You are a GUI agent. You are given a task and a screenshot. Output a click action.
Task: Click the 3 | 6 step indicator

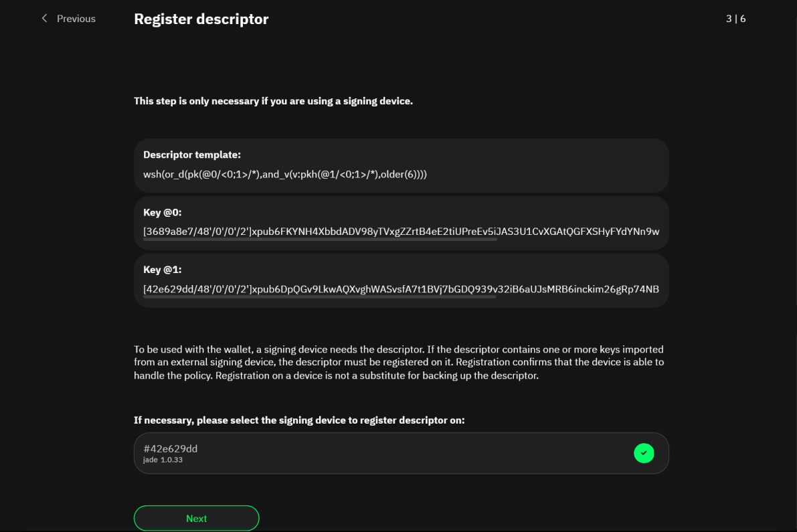pyautogui.click(x=735, y=19)
